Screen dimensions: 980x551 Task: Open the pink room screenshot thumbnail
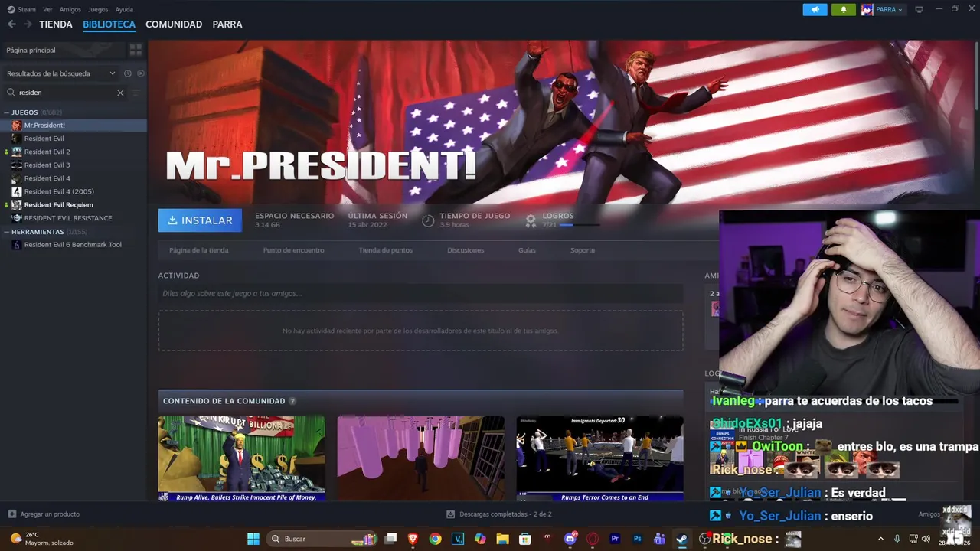tap(420, 458)
